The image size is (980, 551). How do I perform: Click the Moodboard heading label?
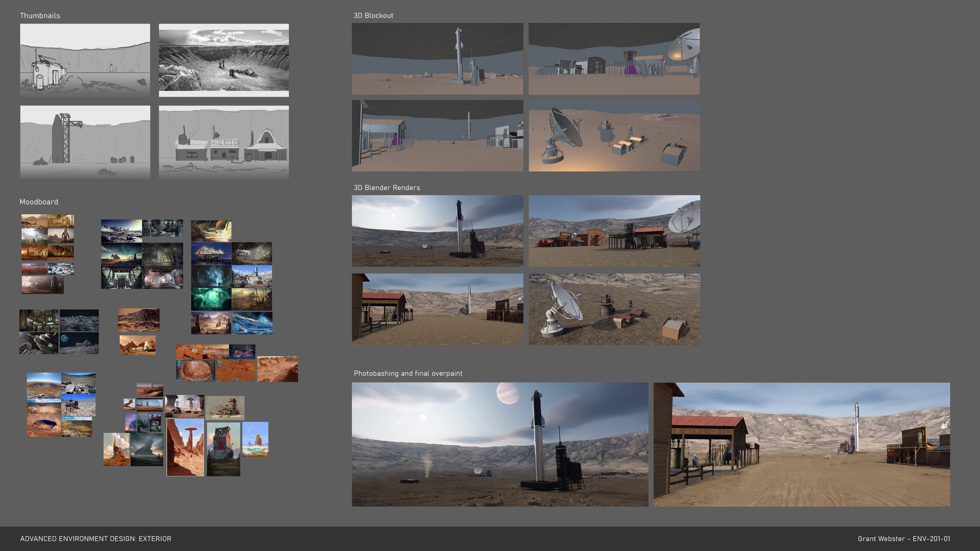click(39, 202)
